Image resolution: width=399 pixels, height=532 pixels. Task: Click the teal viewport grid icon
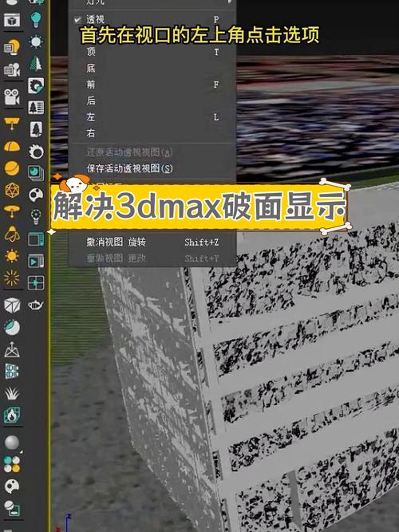36,283
